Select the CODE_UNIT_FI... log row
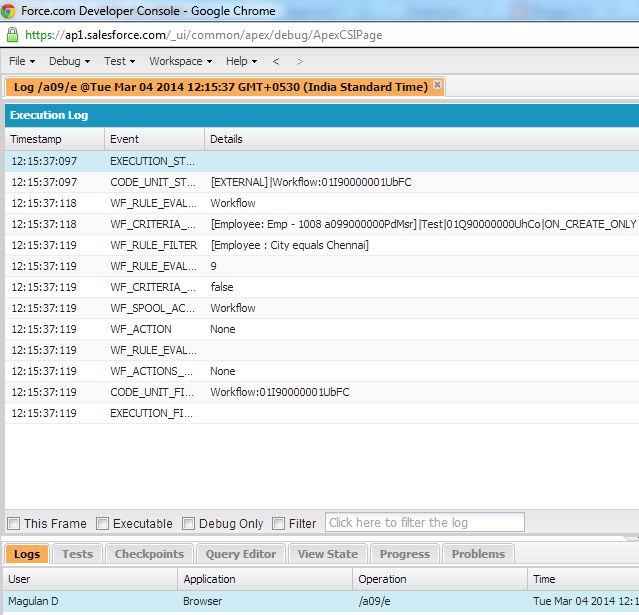 [322, 392]
